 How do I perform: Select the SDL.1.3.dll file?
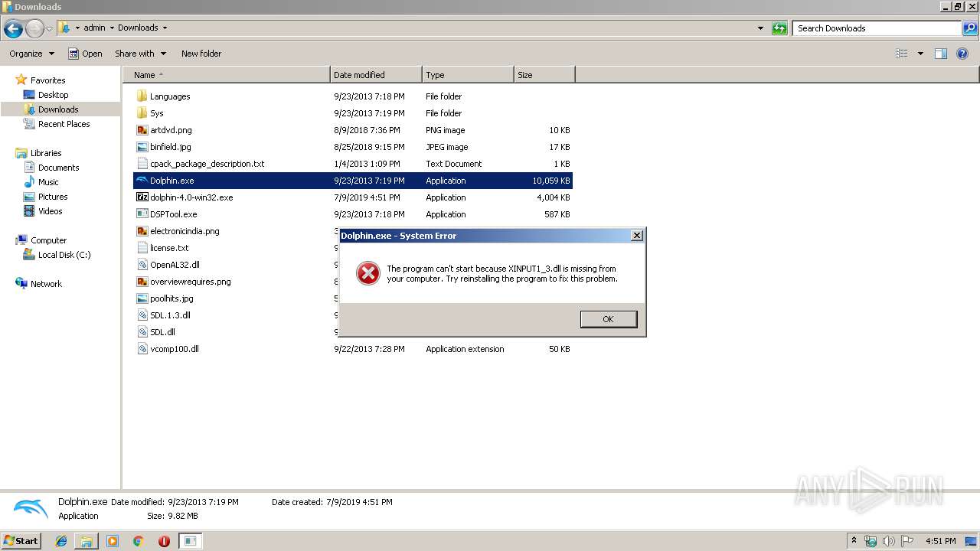tap(170, 315)
